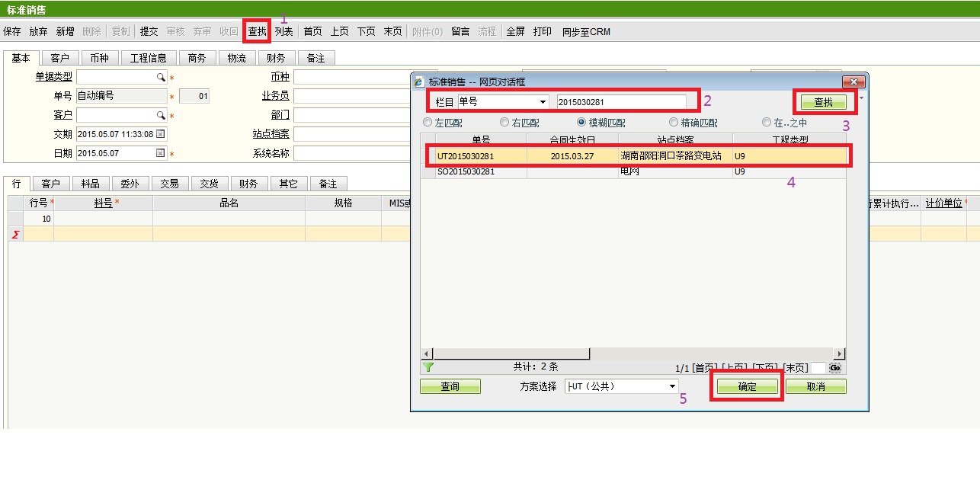The height and width of the screenshot is (480, 980).
Task: Confirm selection with 确定 button
Action: click(x=748, y=387)
